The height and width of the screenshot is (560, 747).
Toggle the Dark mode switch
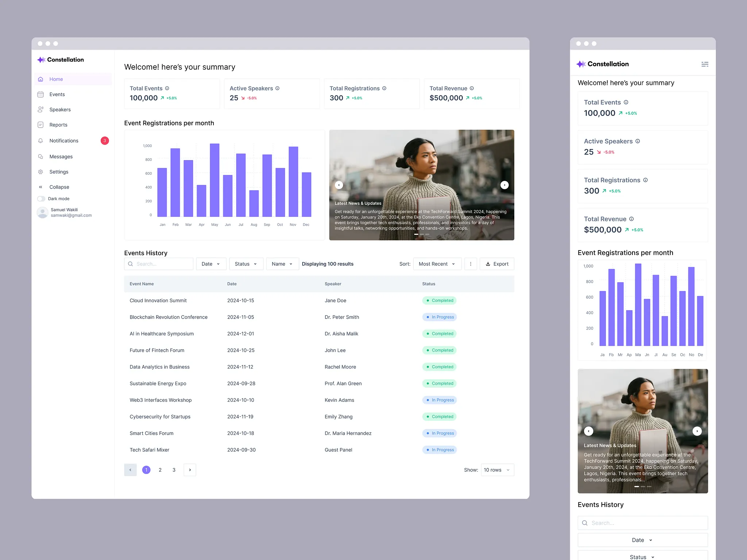tap(41, 199)
